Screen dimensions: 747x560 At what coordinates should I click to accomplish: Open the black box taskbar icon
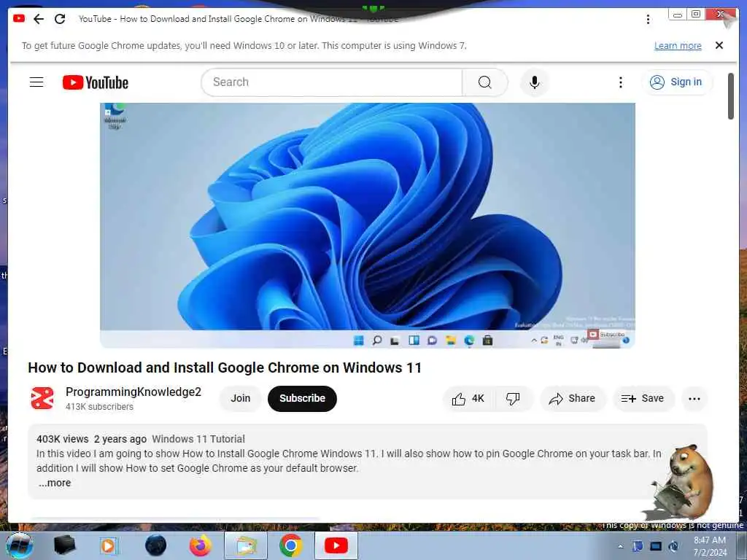pyautogui.click(x=64, y=545)
